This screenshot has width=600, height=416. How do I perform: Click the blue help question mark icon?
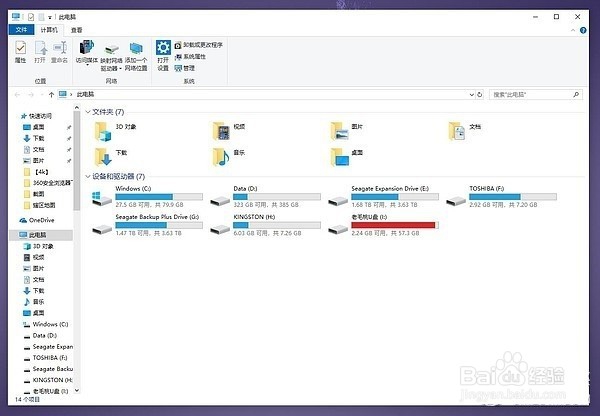(583, 30)
